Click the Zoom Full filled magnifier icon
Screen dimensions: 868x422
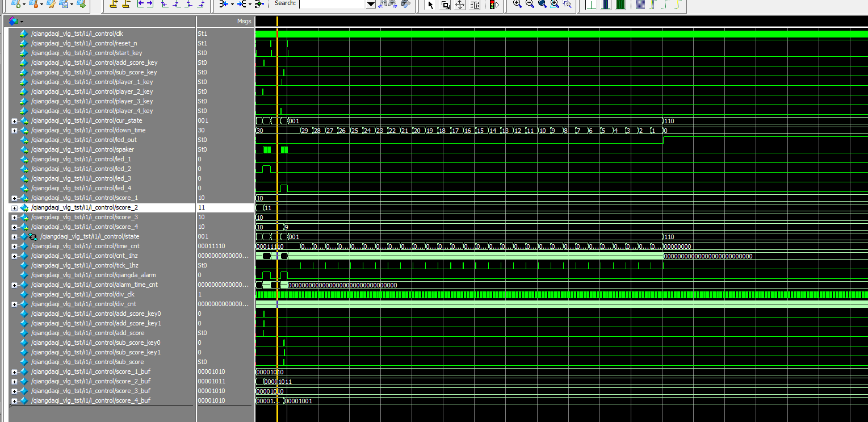543,4
